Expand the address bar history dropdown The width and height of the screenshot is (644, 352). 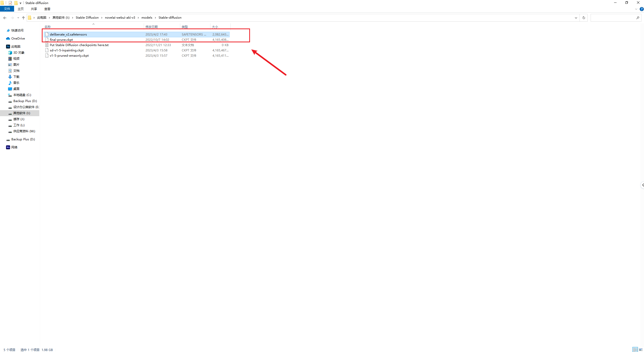click(576, 18)
